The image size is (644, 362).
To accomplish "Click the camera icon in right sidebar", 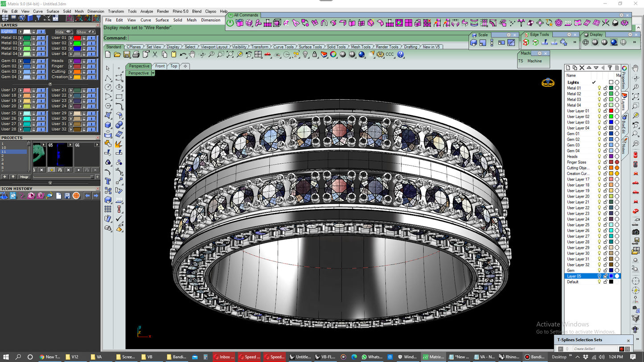I will pos(636,232).
